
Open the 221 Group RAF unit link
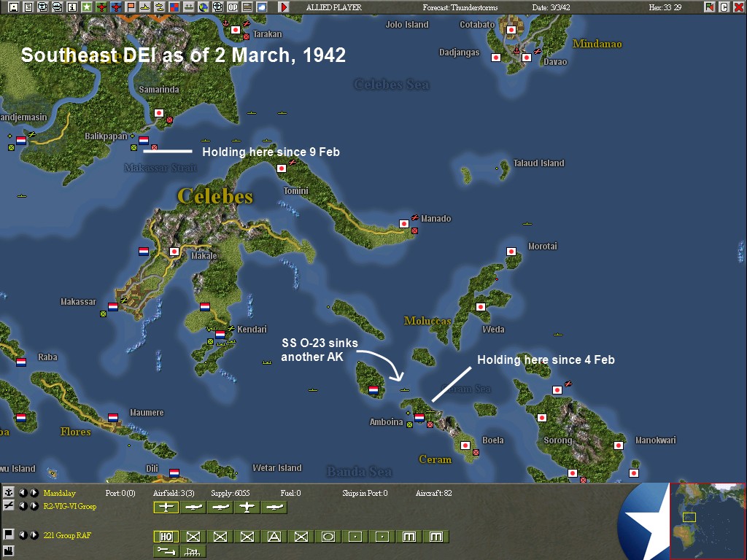[x=67, y=535]
